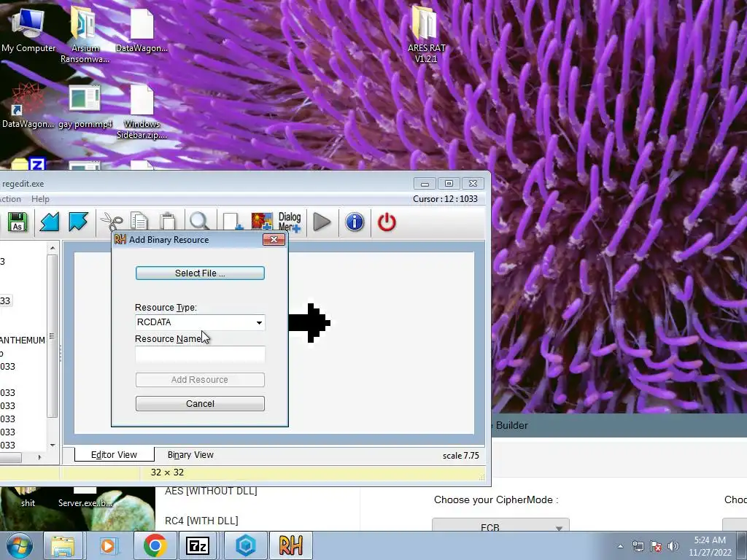Select AES [WITHOUT DLL] option in Builder
This screenshot has height=560, width=747.
[211, 491]
